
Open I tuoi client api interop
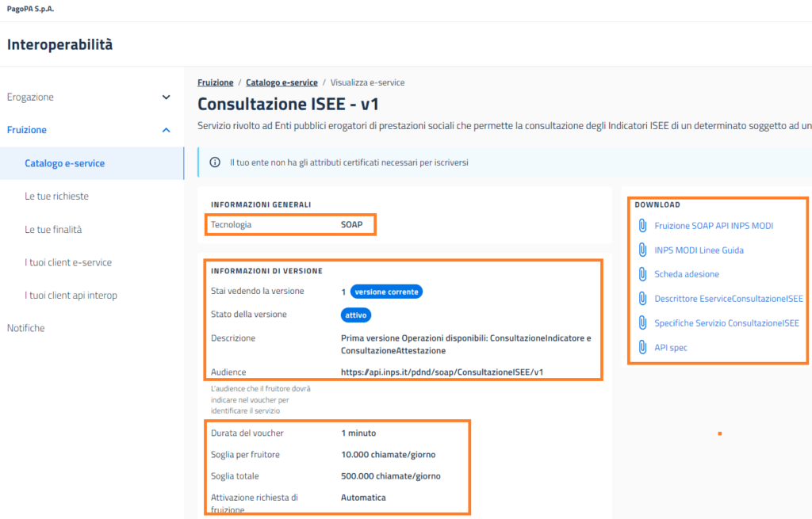pyautogui.click(x=71, y=296)
